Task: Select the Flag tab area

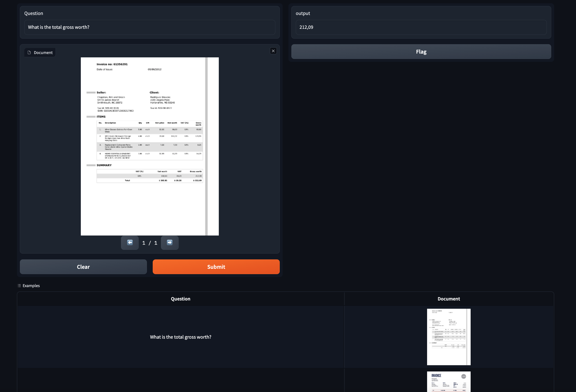Action: pos(421,51)
